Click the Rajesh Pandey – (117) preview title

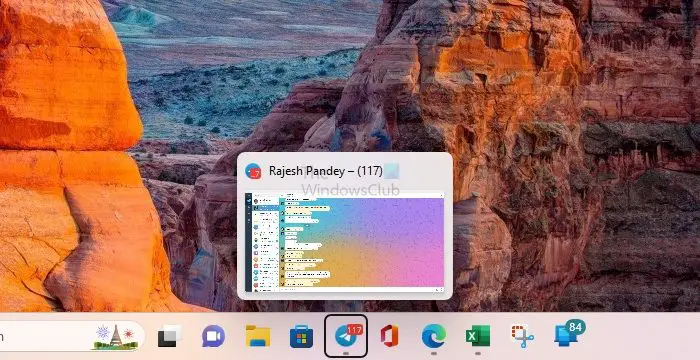(326, 171)
